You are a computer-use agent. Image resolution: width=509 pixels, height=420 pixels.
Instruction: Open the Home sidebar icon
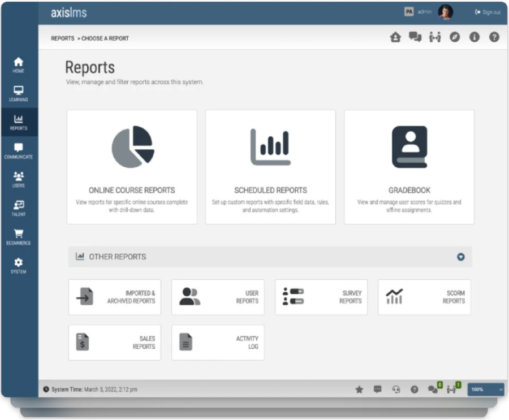coord(19,65)
